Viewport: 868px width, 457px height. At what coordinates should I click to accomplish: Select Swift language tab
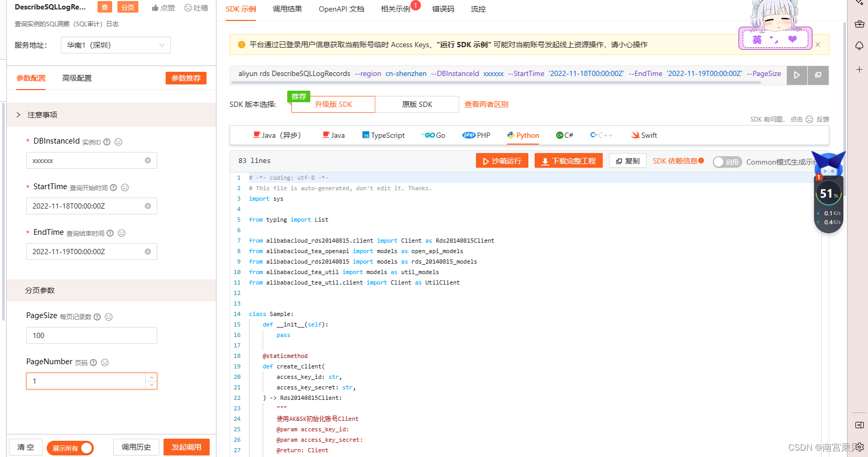pos(644,135)
